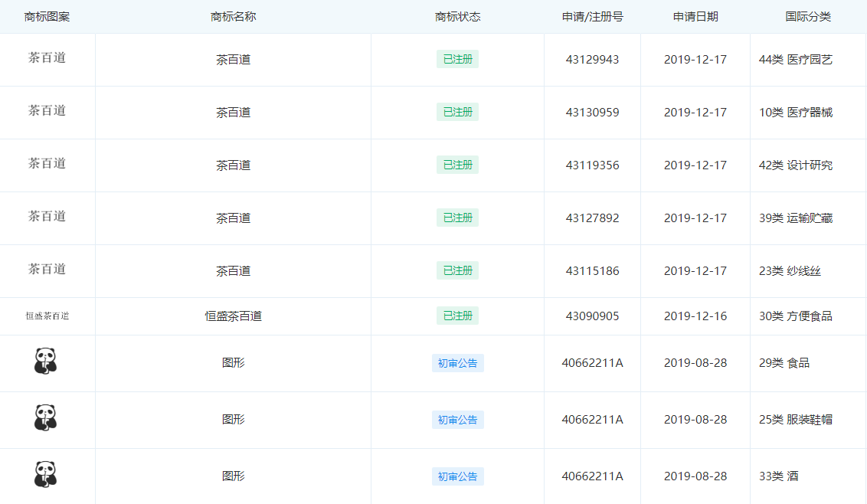Open the 茶百道 logo image for 43130959

(47, 110)
